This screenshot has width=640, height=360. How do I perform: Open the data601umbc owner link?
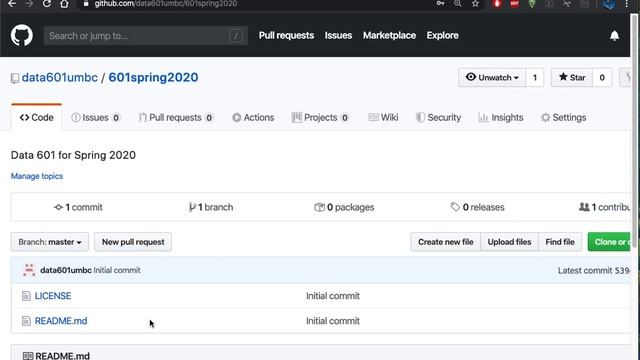[60, 78]
